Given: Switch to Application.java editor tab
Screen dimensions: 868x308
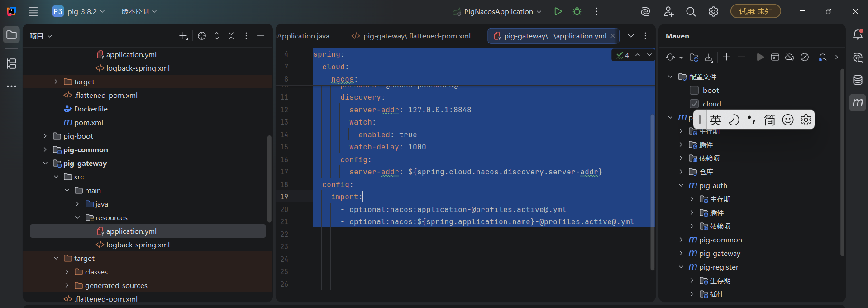Looking at the screenshot, I should click(x=303, y=36).
